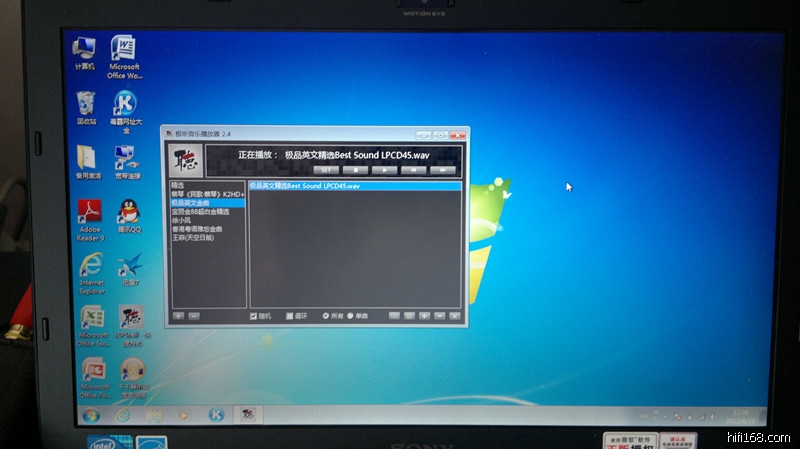Click the add playlist plus button
This screenshot has height=449, width=800.
(179, 315)
